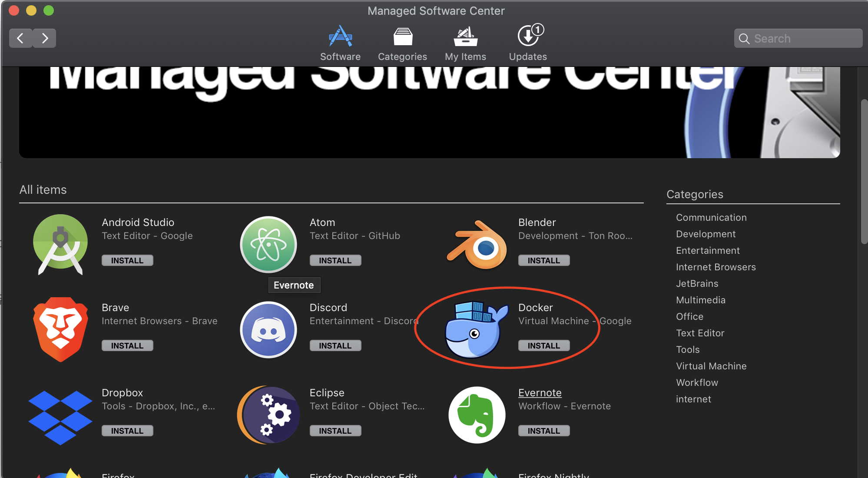Image resolution: width=868 pixels, height=478 pixels.
Task: Install Docker with its INSTALL button
Action: pyautogui.click(x=543, y=346)
